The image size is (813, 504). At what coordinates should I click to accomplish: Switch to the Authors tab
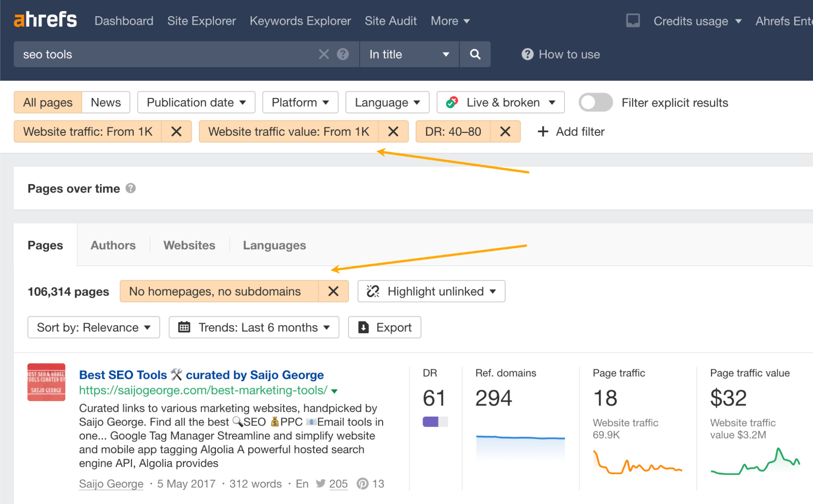pos(113,244)
